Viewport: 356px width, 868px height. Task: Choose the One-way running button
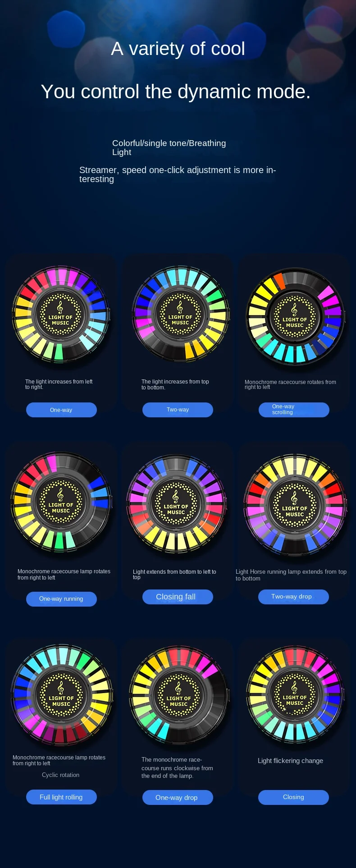click(61, 599)
